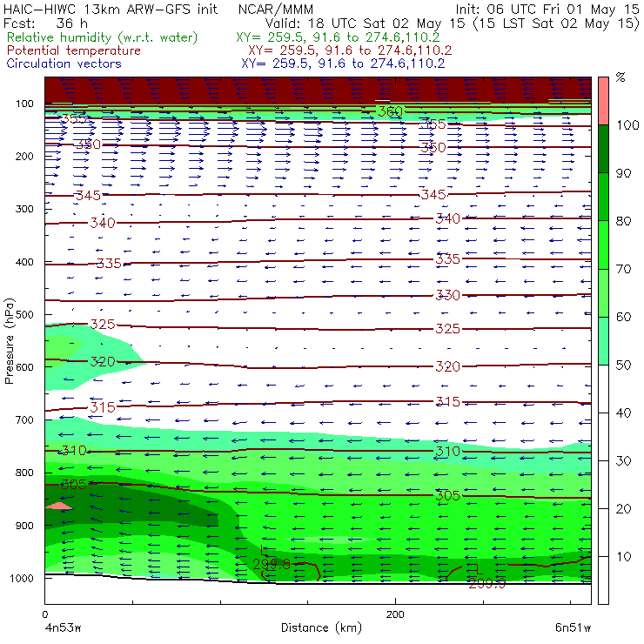
Task: Click the white 20–30% colorbar segment
Action: [603, 485]
